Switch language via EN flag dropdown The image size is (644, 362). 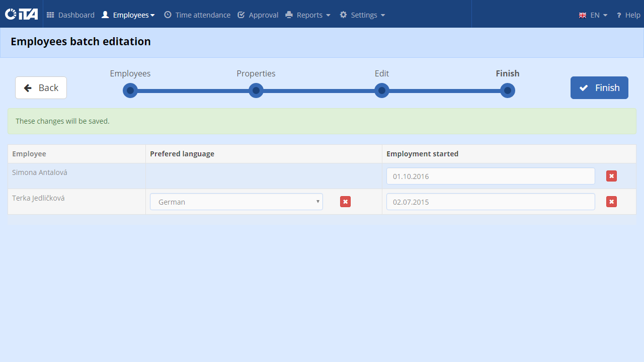click(x=593, y=15)
